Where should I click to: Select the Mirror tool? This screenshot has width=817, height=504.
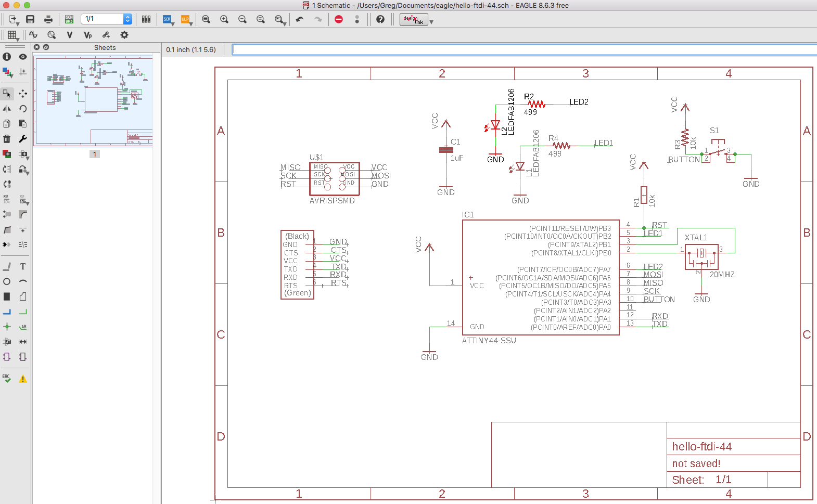[x=7, y=109]
